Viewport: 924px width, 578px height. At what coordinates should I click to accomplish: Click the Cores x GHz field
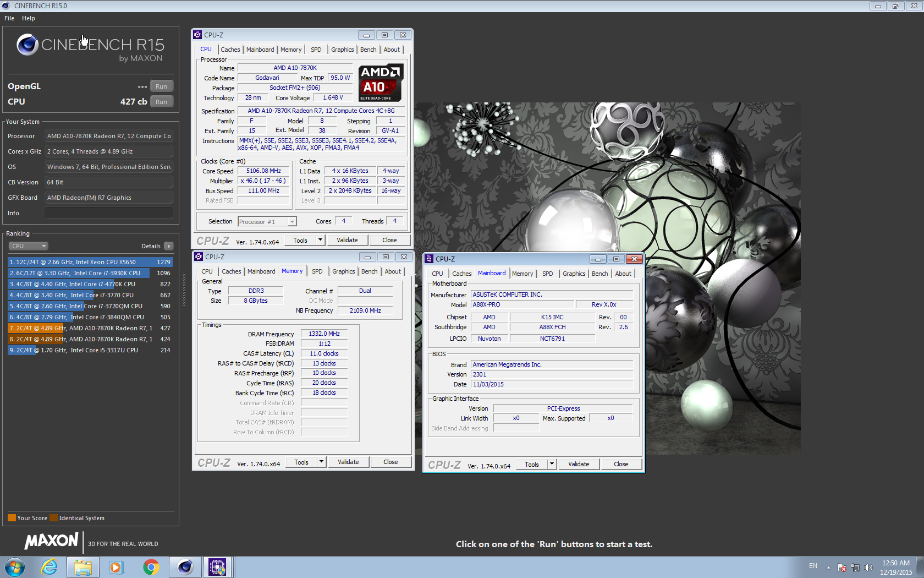[x=109, y=151]
